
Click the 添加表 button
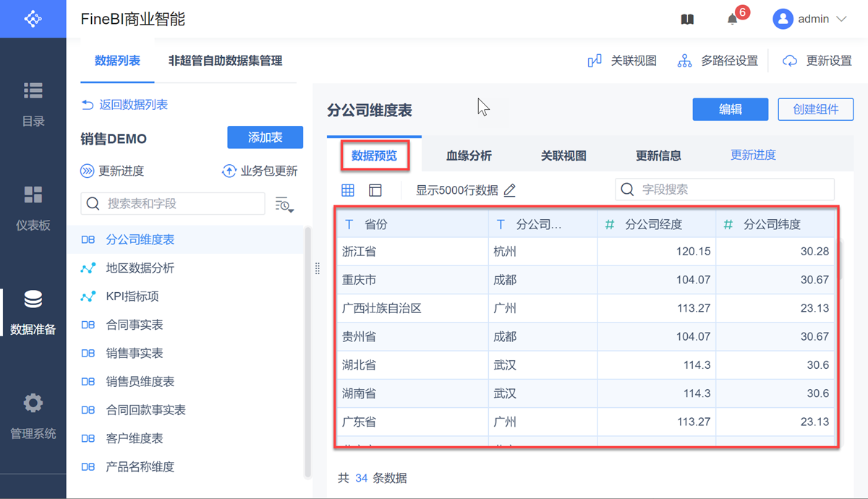pos(265,137)
